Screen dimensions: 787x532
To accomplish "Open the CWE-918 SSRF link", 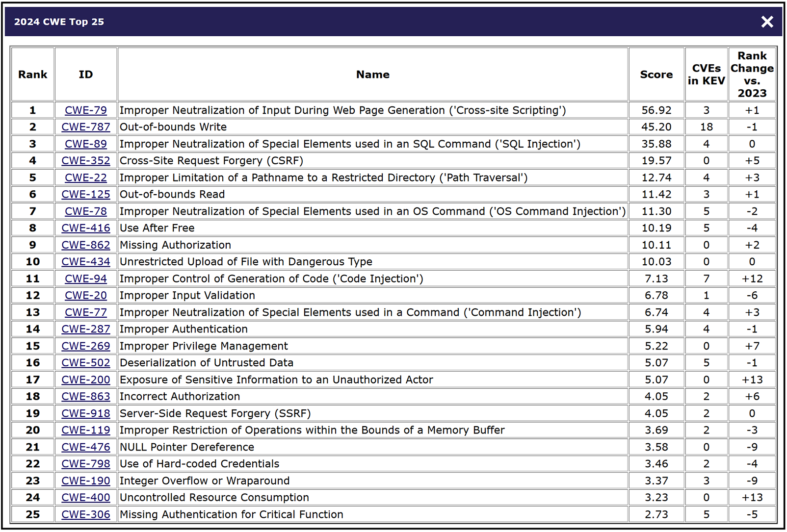I will [86, 413].
